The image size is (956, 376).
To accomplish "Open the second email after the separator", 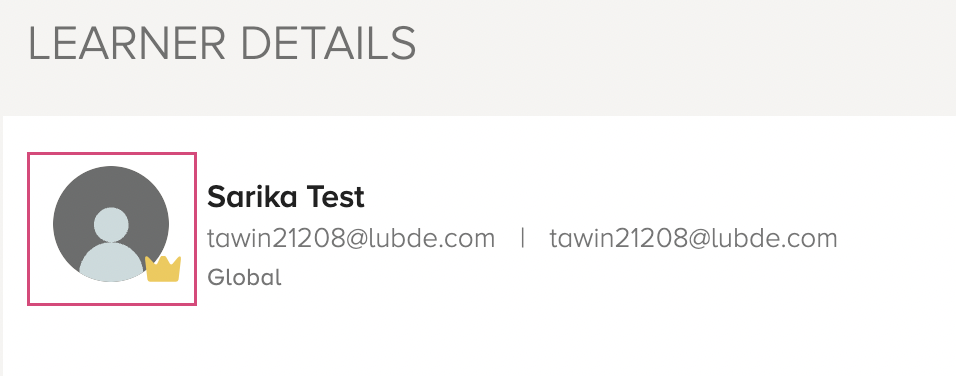I will 693,238.
